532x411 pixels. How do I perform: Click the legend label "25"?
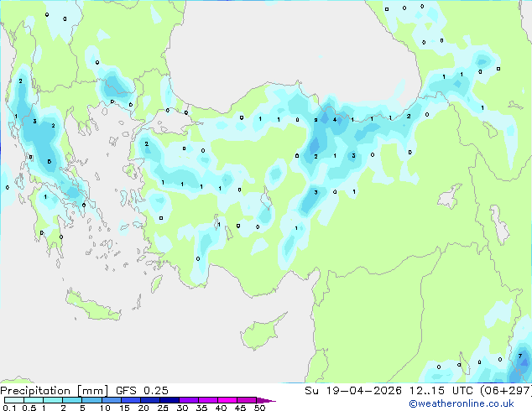(163, 408)
